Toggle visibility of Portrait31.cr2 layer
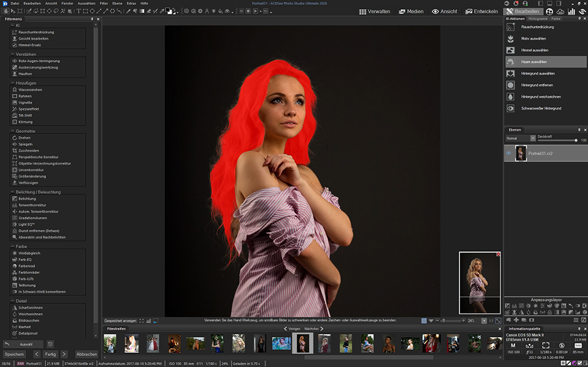This screenshot has height=367, width=588. (x=508, y=153)
